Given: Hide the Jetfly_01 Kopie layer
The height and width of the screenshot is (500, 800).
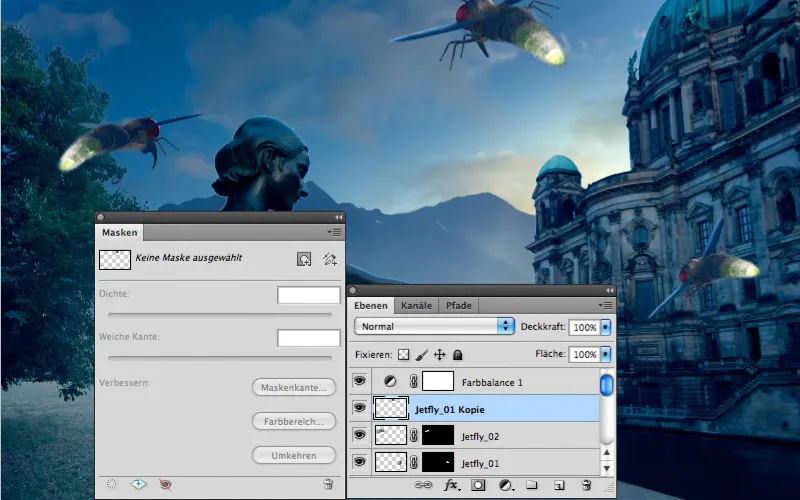Looking at the screenshot, I should (360, 408).
